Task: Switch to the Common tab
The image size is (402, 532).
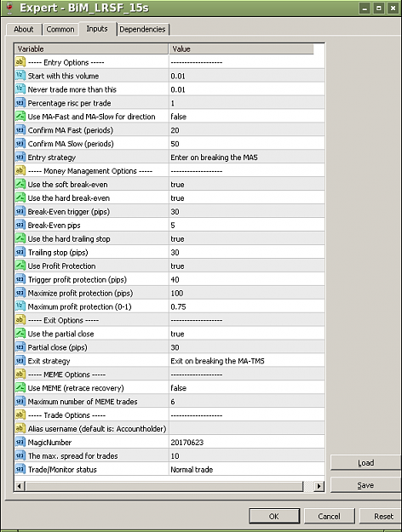Action: pyautogui.click(x=60, y=29)
